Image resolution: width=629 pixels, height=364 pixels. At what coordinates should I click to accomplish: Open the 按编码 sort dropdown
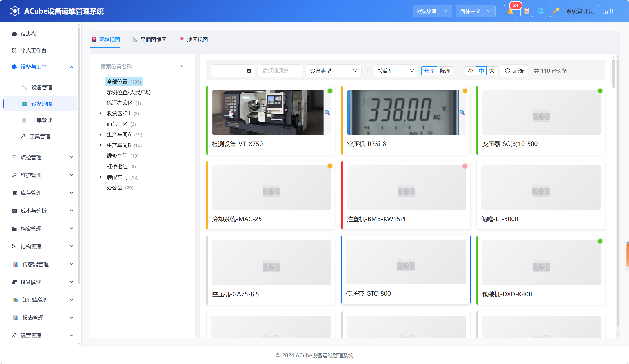point(396,71)
